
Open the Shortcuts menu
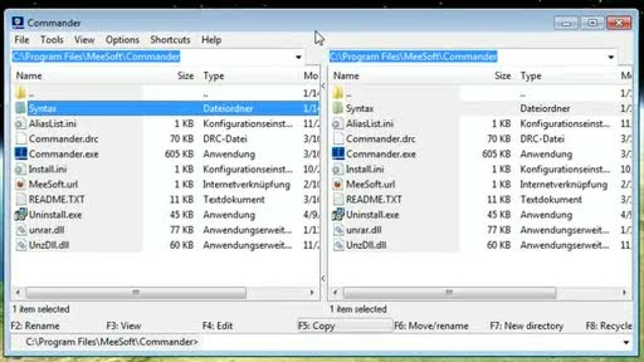[170, 40]
